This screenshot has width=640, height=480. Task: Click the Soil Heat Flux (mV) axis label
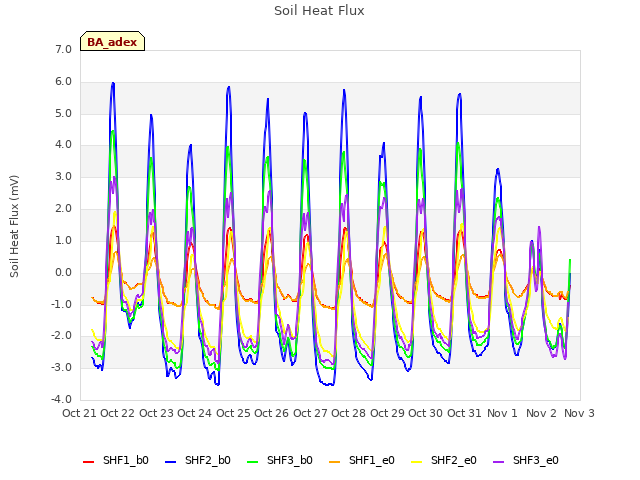[14, 226]
